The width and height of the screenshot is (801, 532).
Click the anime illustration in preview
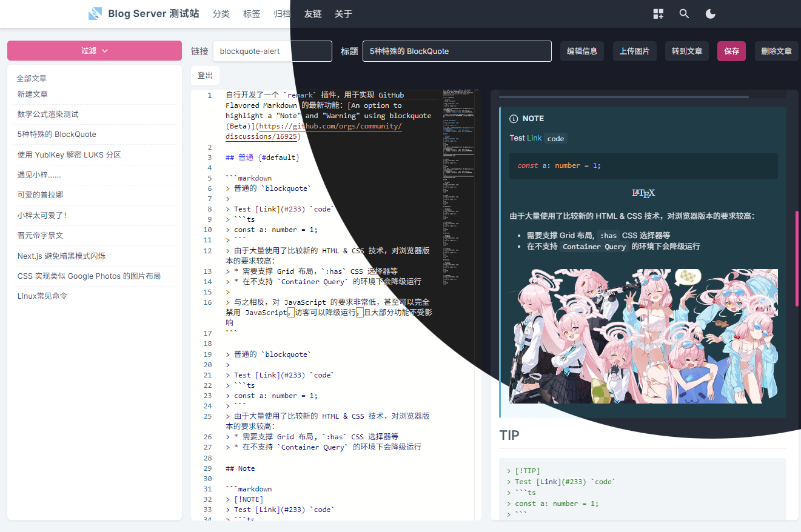point(643,336)
